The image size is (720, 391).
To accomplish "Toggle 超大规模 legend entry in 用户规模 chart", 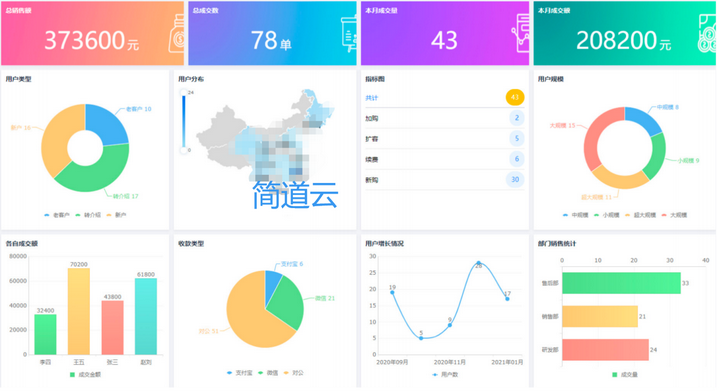I will 641,215.
